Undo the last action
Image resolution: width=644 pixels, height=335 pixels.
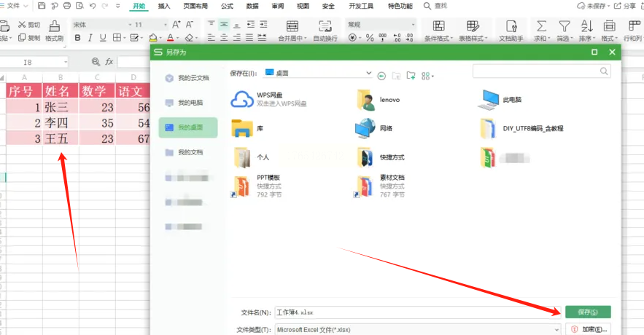(93, 6)
